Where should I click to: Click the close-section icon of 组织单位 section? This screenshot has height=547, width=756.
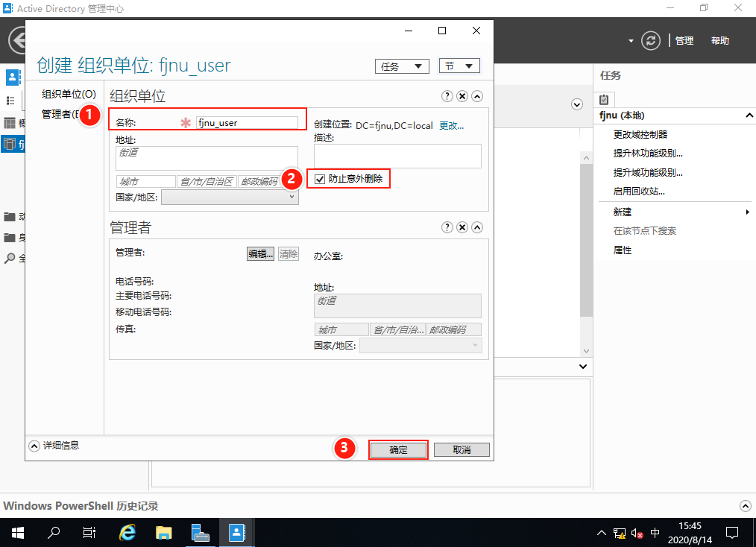pyautogui.click(x=462, y=96)
